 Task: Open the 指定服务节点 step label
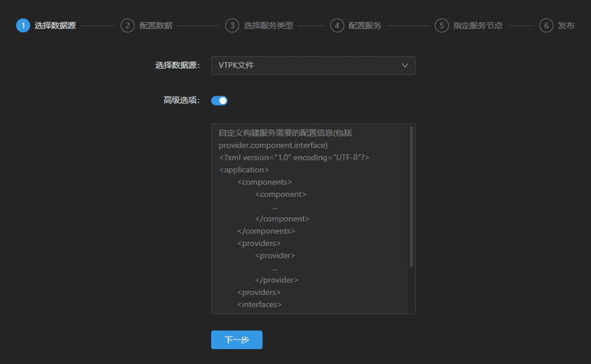(x=478, y=25)
